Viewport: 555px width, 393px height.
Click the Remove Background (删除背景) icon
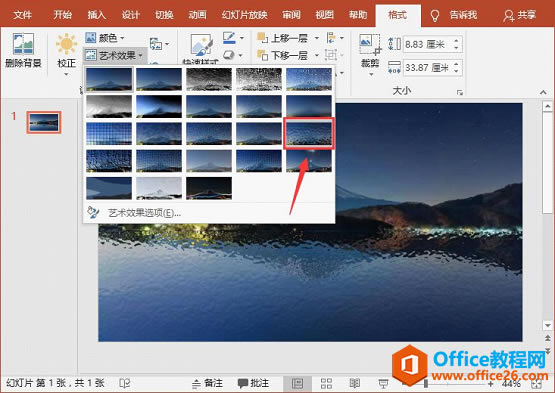pos(23,44)
